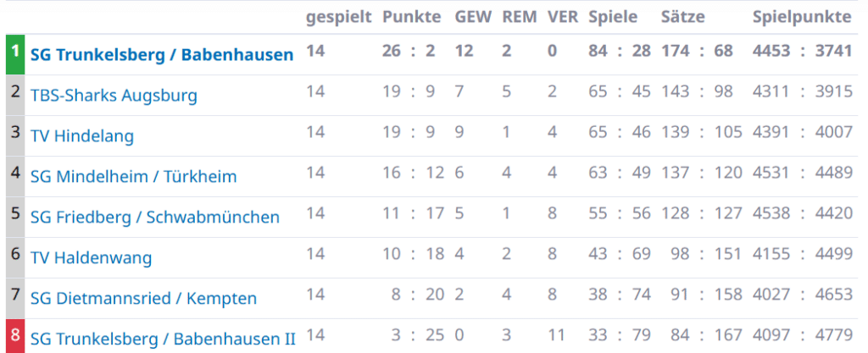Screen dimensions: 868x353
Task: Click the 'Sätze' column header
Action: pos(682,17)
